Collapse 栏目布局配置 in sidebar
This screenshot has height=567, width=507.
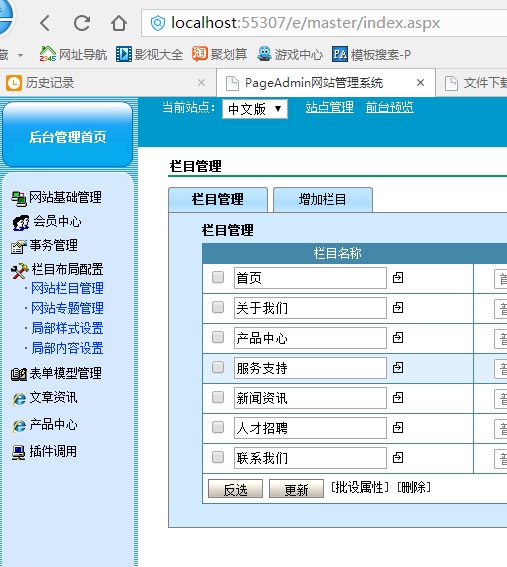pyautogui.click(x=57, y=270)
